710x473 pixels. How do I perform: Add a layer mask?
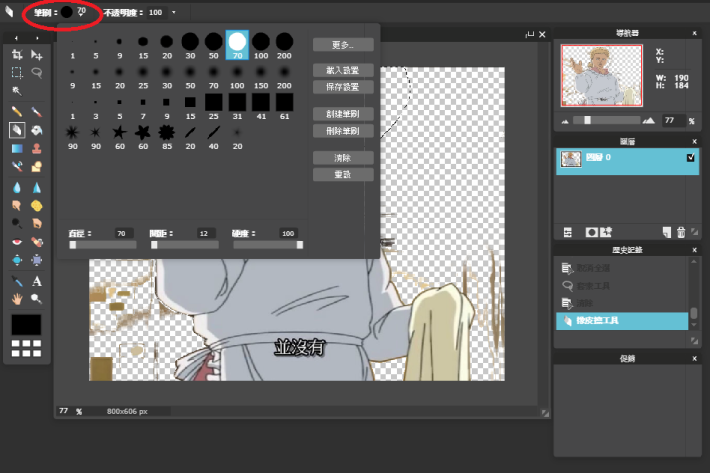[x=591, y=233]
